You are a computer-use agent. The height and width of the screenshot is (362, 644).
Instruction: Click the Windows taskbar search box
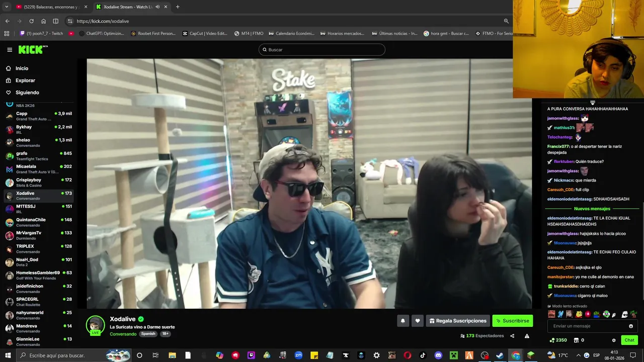pos(74,355)
